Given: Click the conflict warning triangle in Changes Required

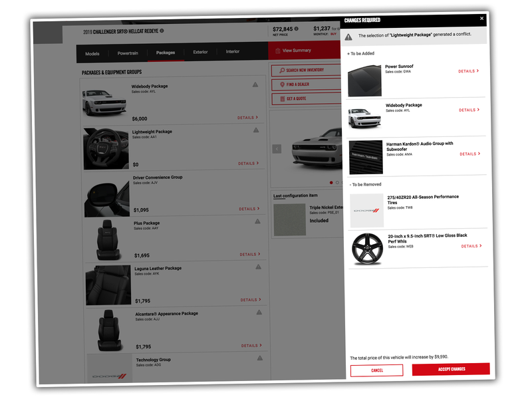Looking at the screenshot, I should pyautogui.click(x=348, y=37).
